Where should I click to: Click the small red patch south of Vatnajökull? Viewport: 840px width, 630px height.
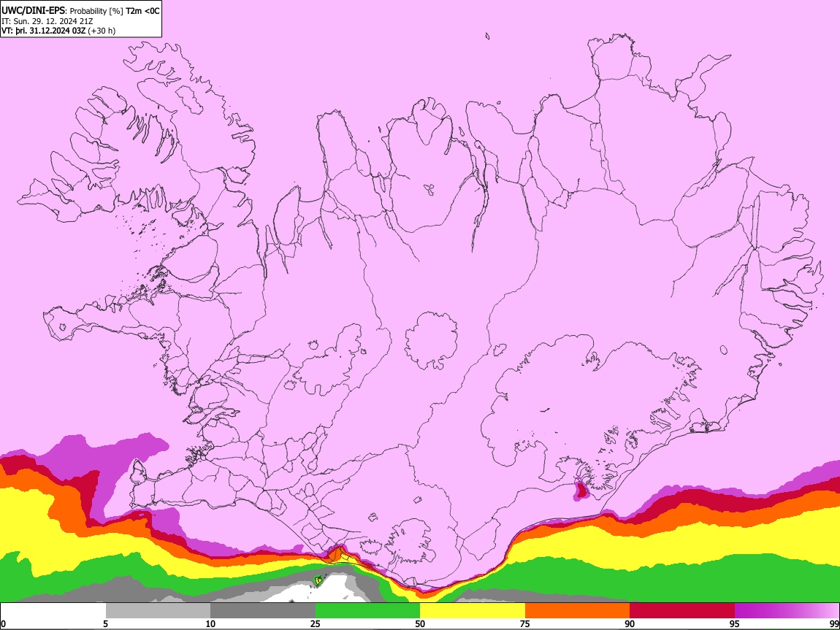pos(581,490)
